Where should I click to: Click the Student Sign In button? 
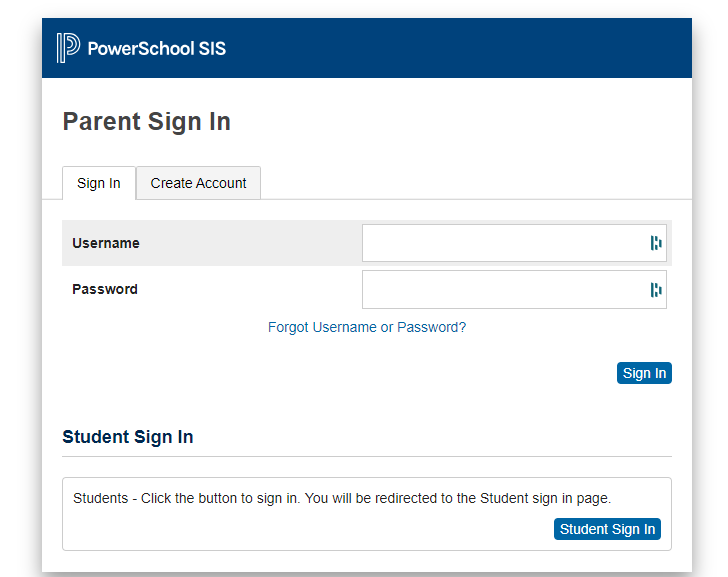click(x=607, y=529)
